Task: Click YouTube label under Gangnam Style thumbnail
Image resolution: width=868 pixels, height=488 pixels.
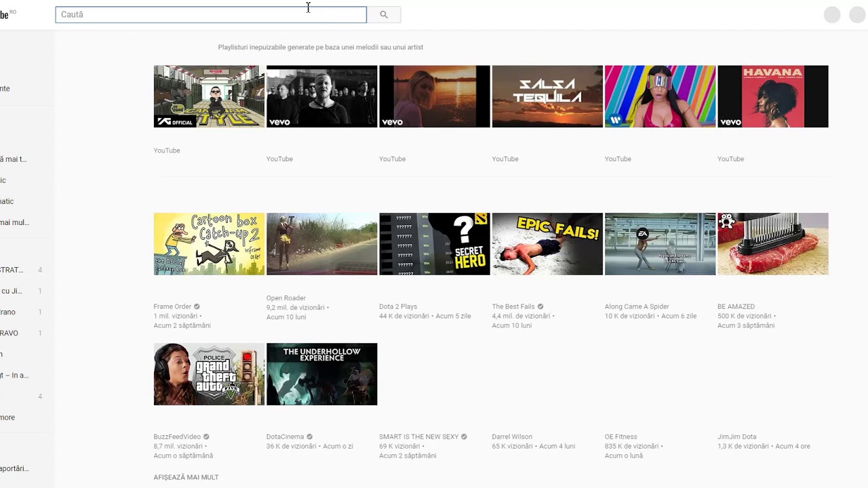Action: tap(167, 150)
